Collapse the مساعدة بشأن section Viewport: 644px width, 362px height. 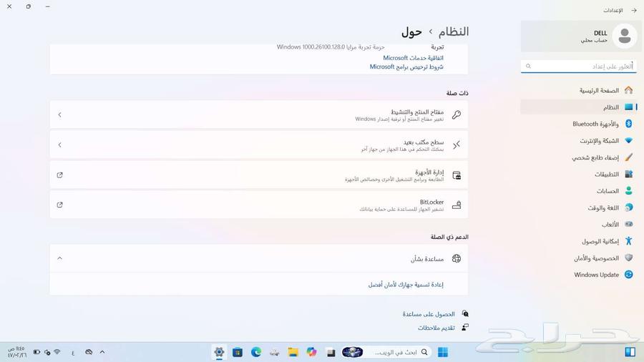59,258
